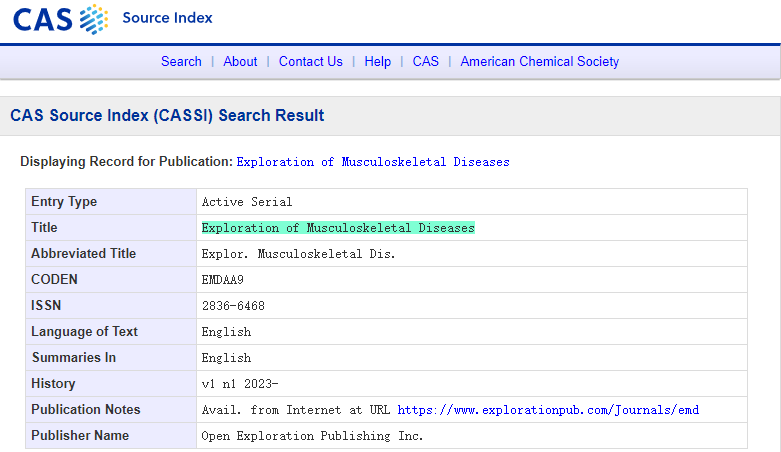Open the explorationpub.com journal URL

click(548, 410)
